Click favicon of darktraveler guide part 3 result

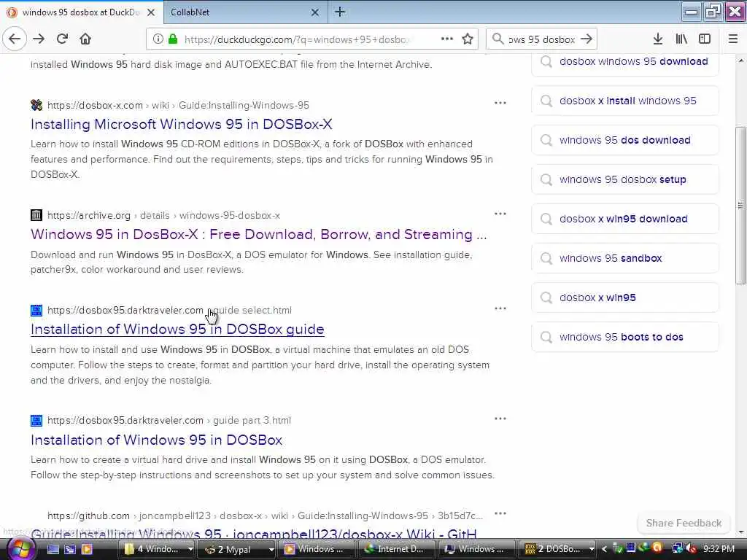pos(36,421)
